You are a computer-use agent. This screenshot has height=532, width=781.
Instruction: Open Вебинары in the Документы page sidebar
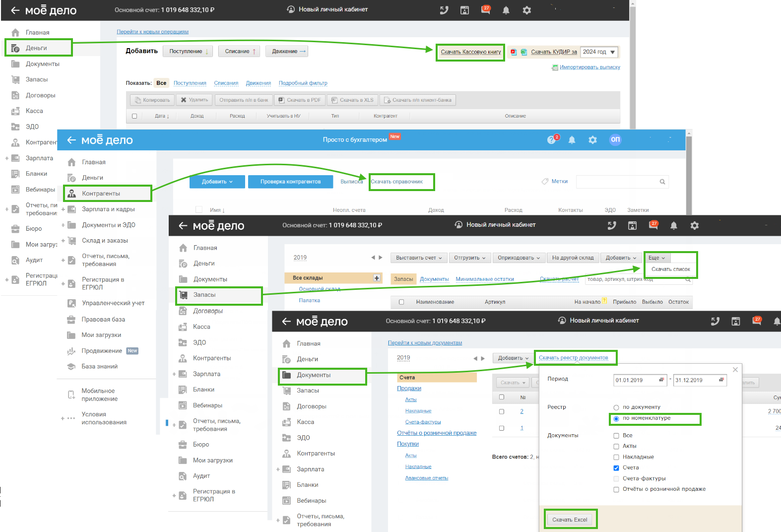312,501
